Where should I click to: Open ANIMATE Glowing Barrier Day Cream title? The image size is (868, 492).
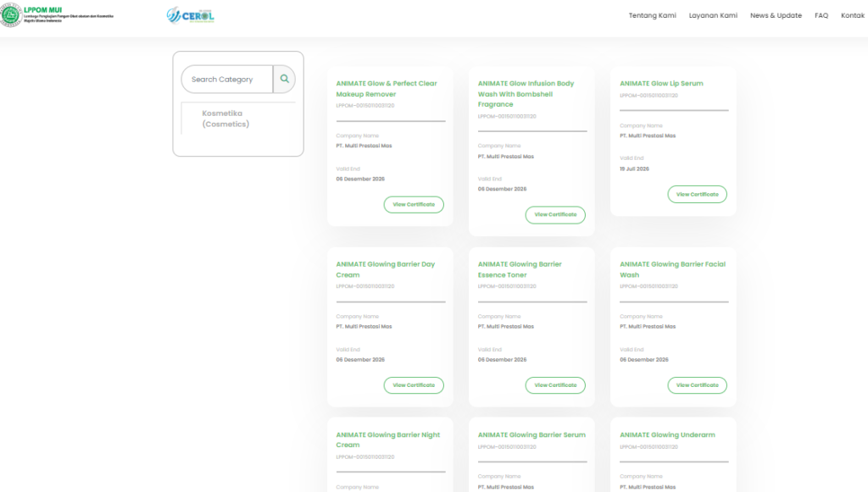point(386,269)
